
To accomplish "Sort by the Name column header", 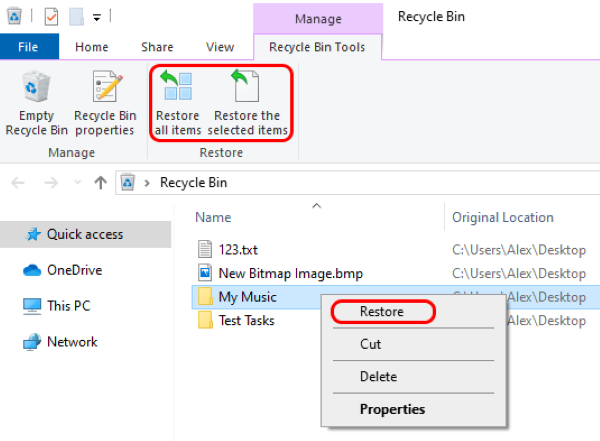I will [213, 217].
